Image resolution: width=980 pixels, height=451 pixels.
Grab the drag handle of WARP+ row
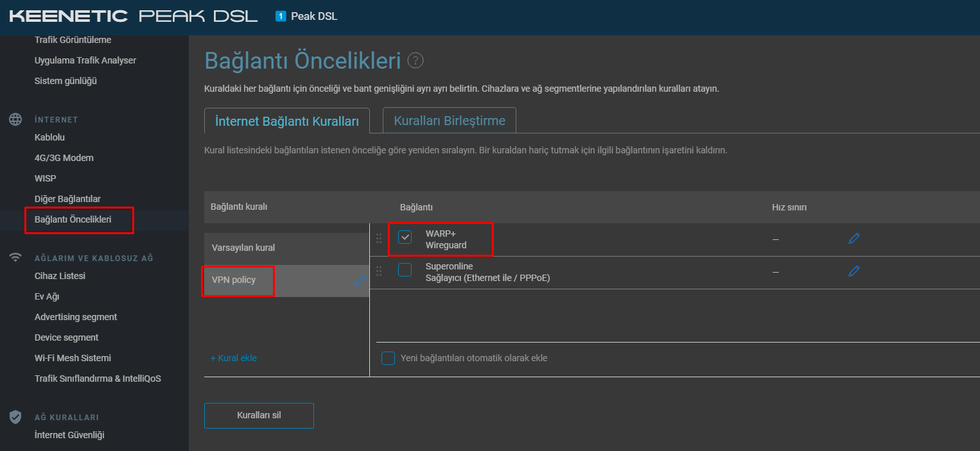coord(379,239)
